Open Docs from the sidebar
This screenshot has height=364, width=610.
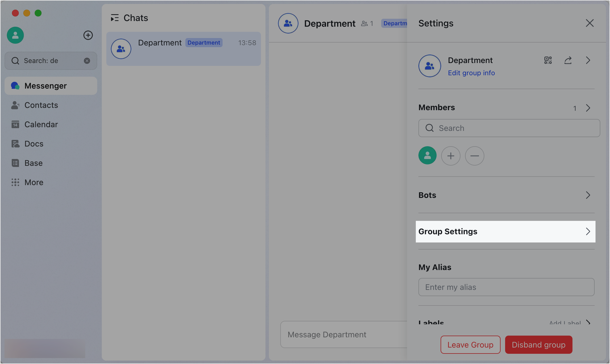[34, 144]
